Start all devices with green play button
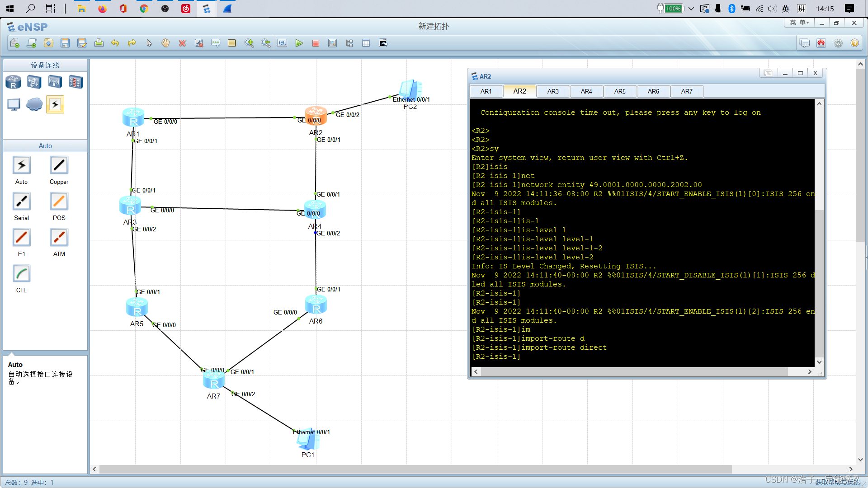 coord(299,43)
